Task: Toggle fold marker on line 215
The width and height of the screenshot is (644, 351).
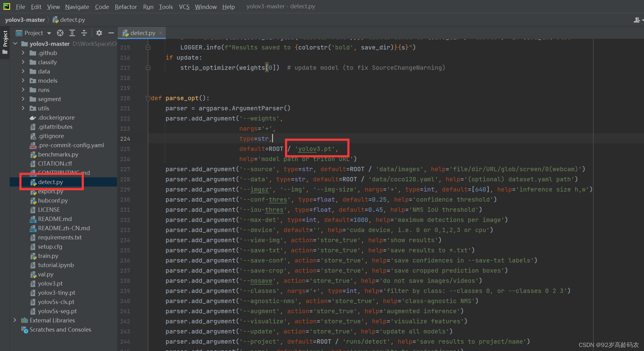Action: (148, 47)
